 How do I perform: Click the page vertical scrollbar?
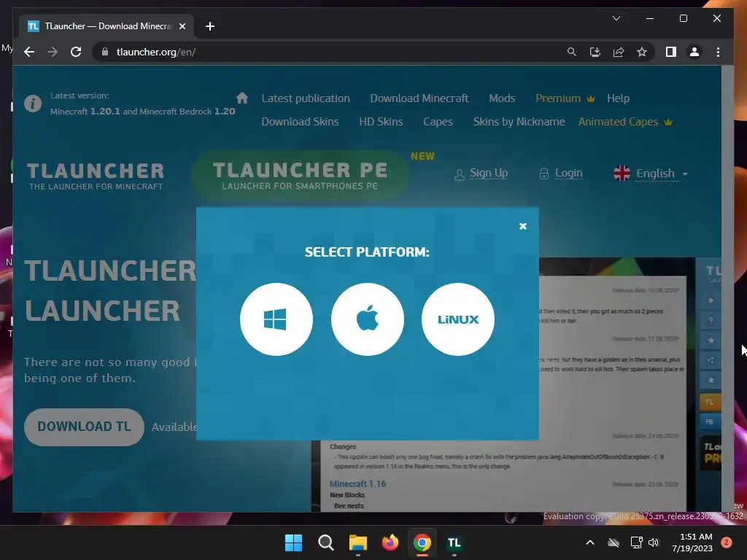[x=727, y=289]
